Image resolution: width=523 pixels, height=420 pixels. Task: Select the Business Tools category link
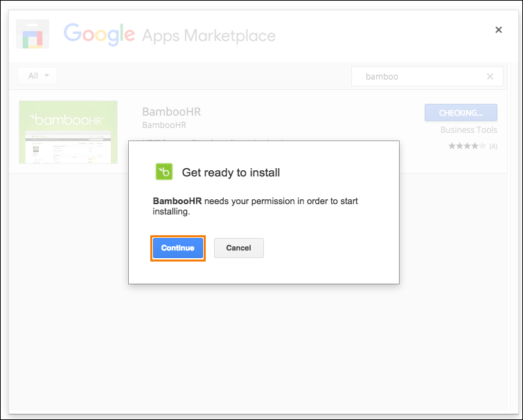[469, 130]
